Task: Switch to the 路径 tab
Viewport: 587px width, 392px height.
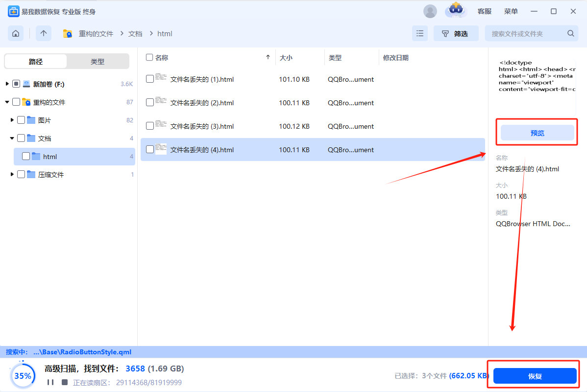Action: click(x=36, y=61)
